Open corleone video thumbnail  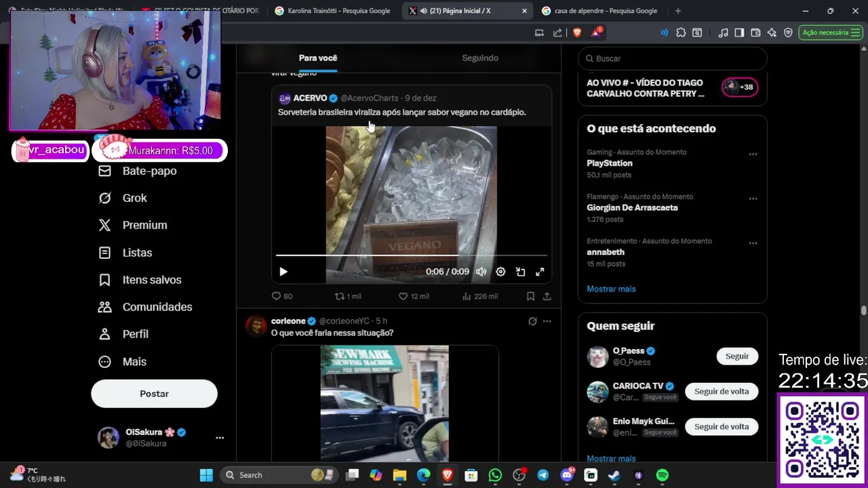point(384,404)
